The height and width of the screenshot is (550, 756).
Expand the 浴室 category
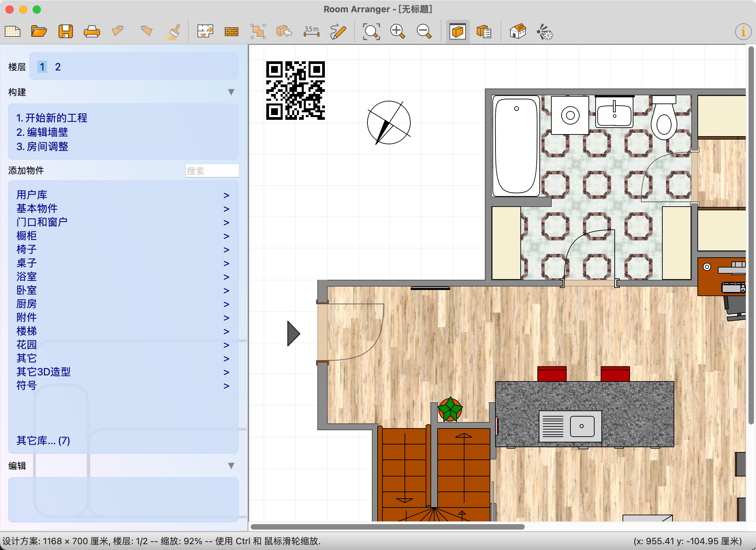[x=123, y=277]
